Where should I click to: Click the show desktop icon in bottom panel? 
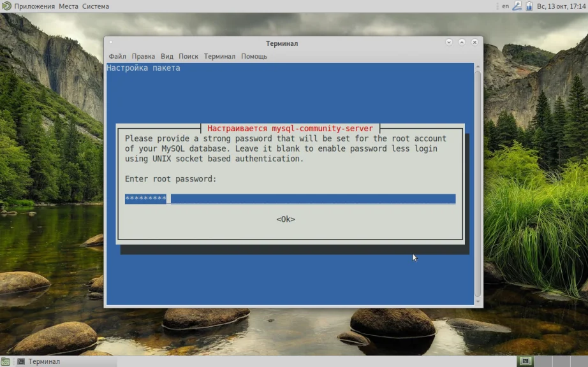pos(5,361)
